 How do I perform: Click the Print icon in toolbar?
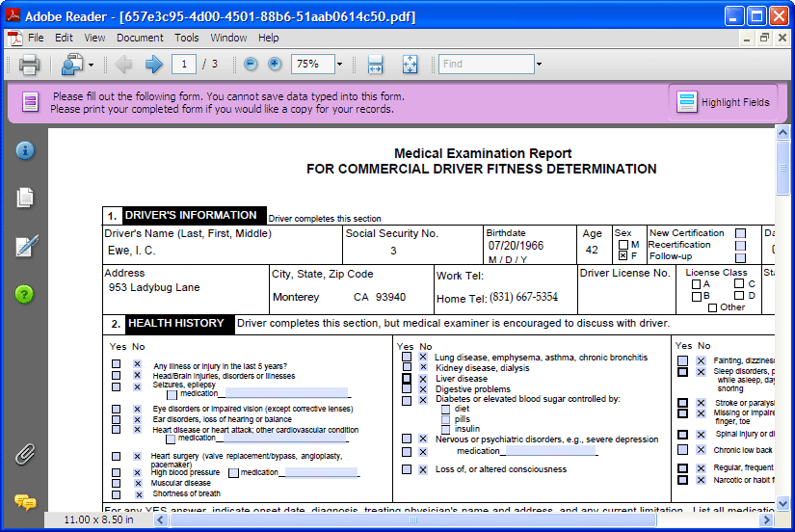29,65
